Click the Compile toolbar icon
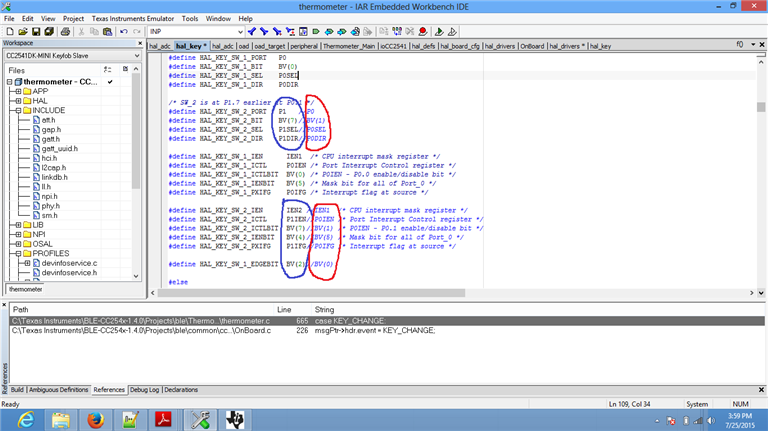 pyautogui.click(x=384, y=32)
